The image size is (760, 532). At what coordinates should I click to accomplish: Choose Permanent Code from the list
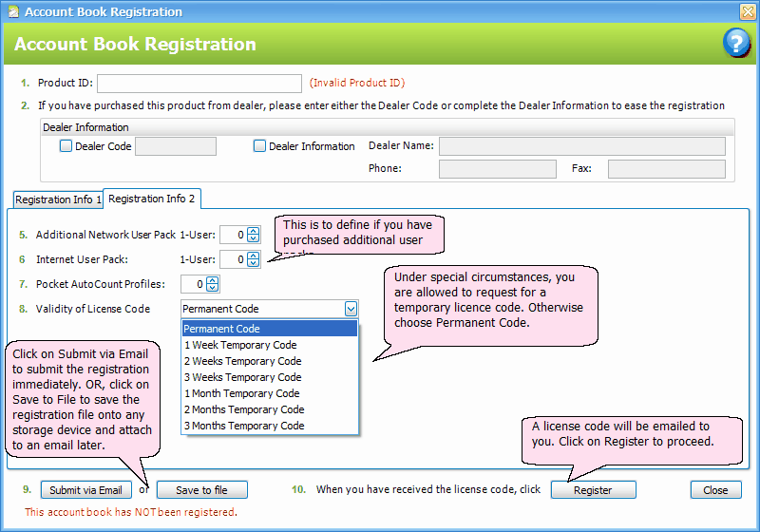pos(270,329)
